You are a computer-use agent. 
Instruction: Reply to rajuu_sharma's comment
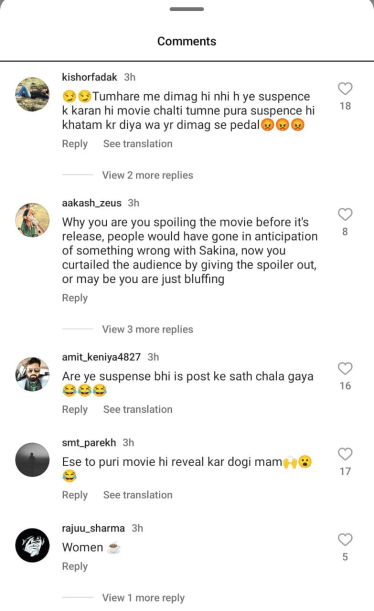(75, 566)
